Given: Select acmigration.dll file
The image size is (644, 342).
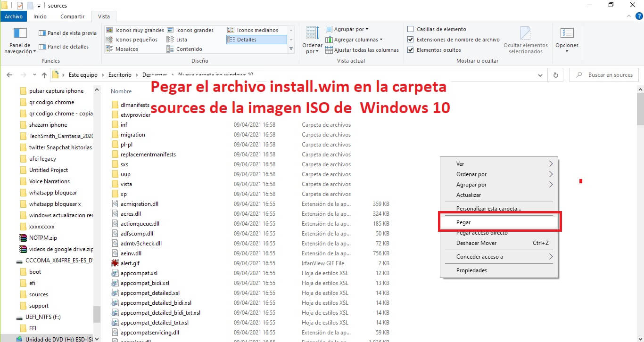Looking at the screenshot, I should 136,204.
